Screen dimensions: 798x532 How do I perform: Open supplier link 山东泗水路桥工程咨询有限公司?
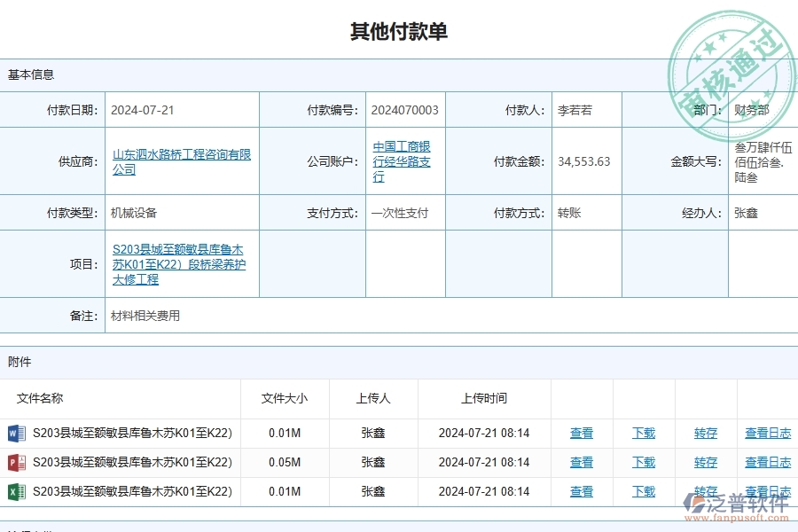point(181,161)
